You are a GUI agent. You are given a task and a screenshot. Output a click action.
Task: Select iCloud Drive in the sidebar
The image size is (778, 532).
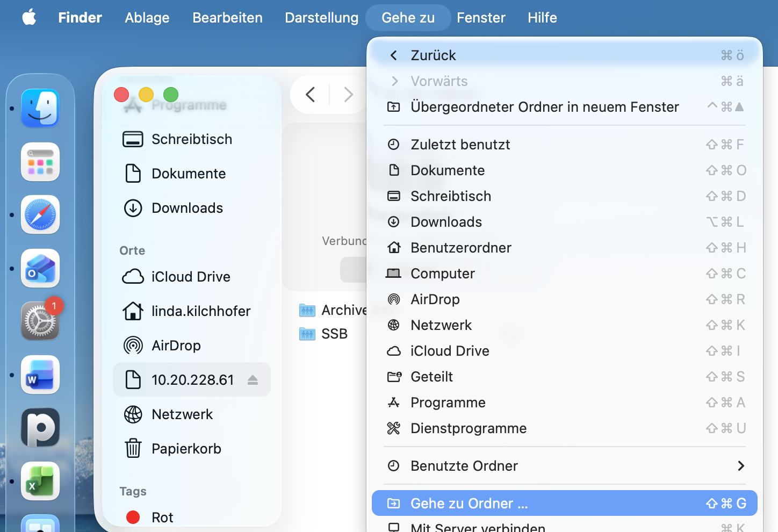click(191, 277)
